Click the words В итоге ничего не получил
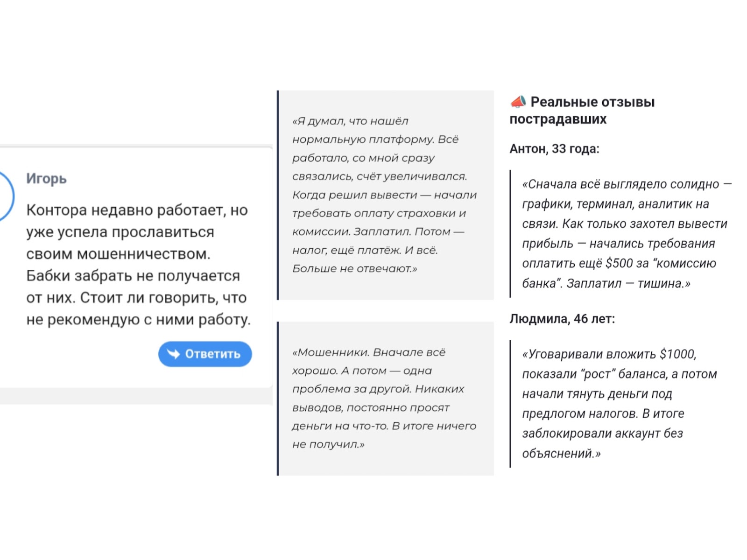 [384, 435]
